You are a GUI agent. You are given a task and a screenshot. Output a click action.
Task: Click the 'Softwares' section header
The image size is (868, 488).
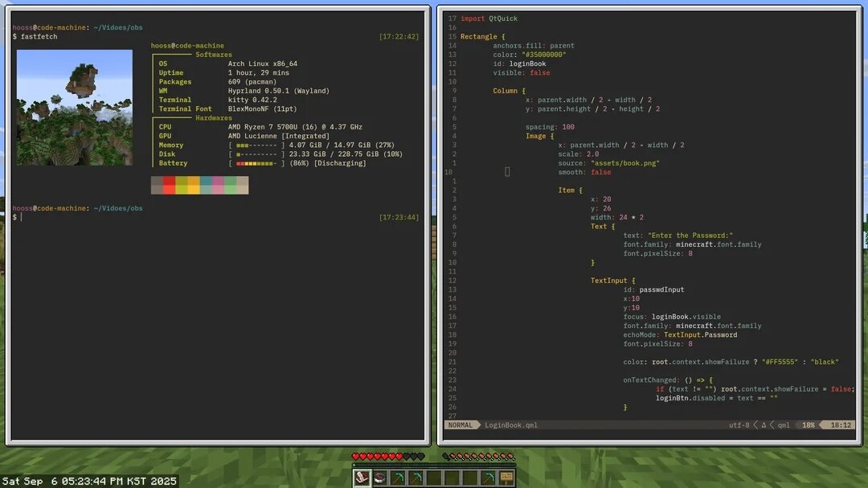coord(214,55)
